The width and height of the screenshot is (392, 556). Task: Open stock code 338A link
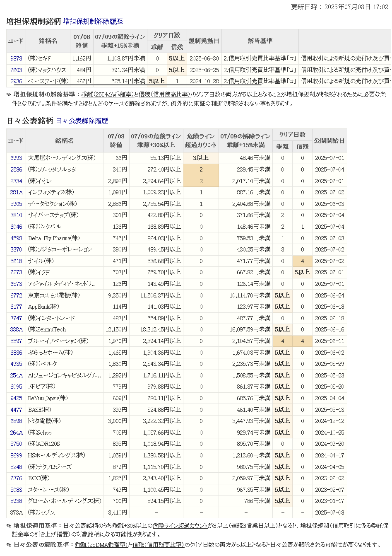pos(16,329)
